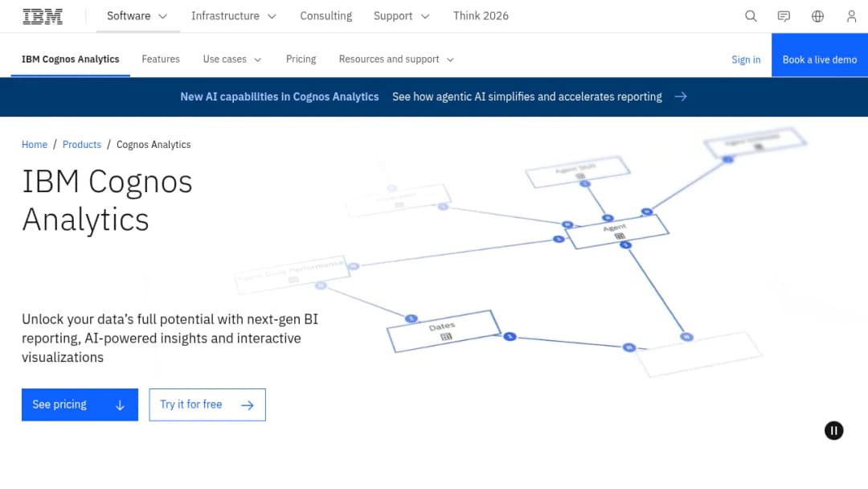This screenshot has height=489, width=868.
Task: Click the See pricing button
Action: [80, 405]
